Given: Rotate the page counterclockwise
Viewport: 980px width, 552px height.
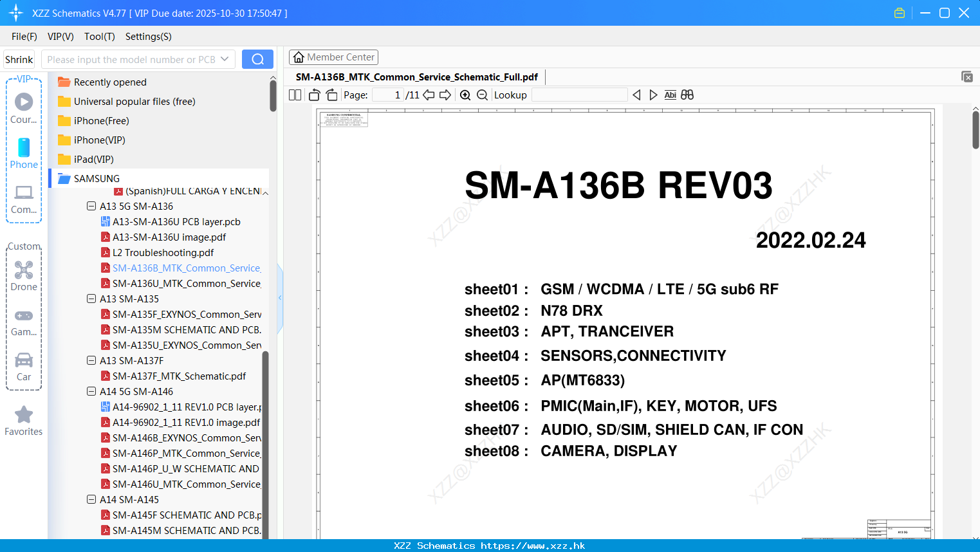Looking at the screenshot, I should tap(314, 95).
